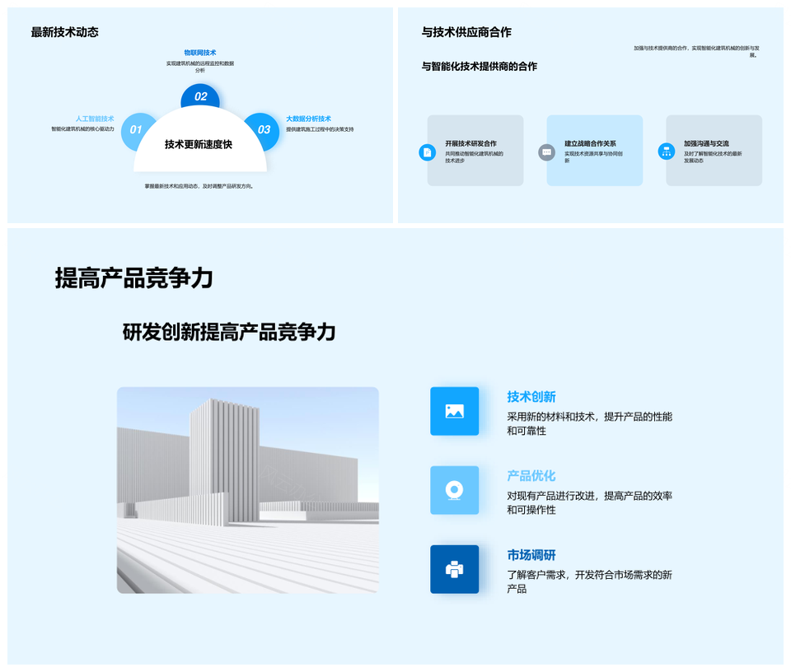The height and width of the screenshot is (672, 791).
Task: Select the 人工智能技术 heading text
Action: (x=95, y=119)
